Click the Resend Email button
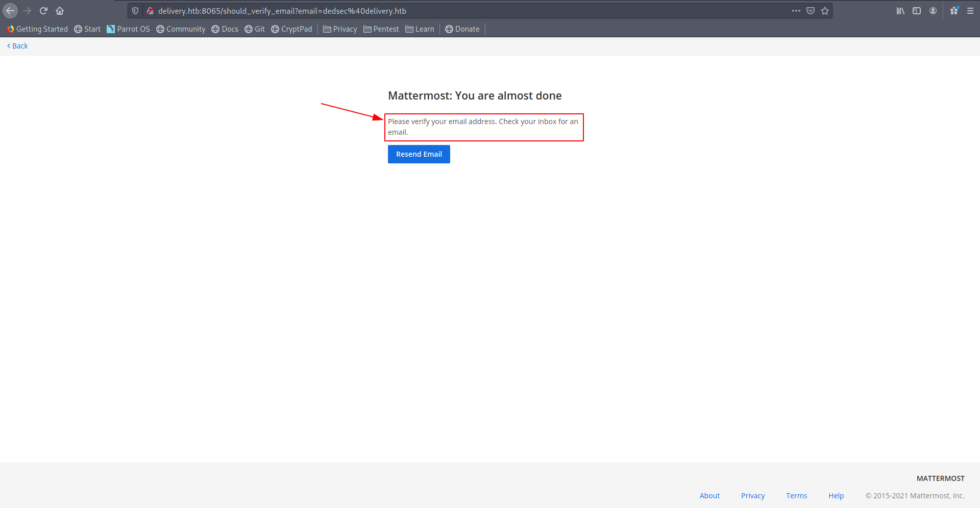The image size is (980, 508). point(419,154)
